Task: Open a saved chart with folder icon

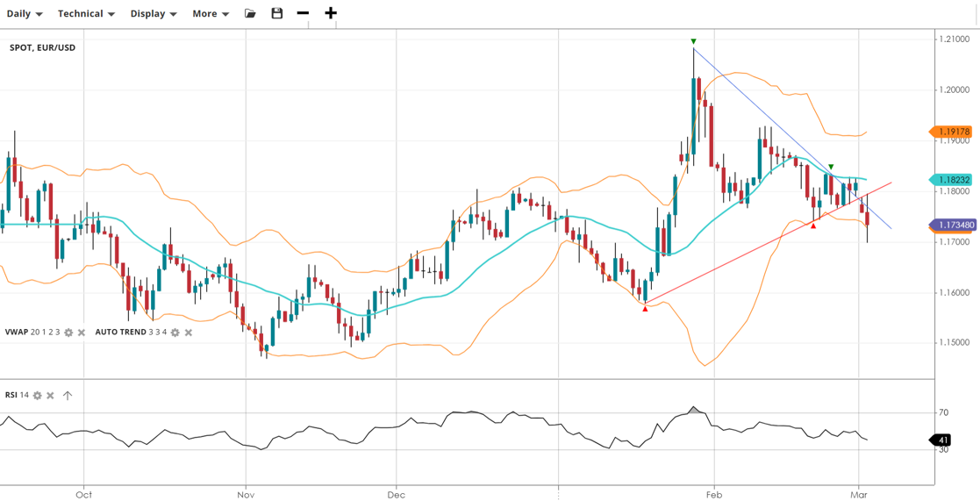Action: pos(250,13)
